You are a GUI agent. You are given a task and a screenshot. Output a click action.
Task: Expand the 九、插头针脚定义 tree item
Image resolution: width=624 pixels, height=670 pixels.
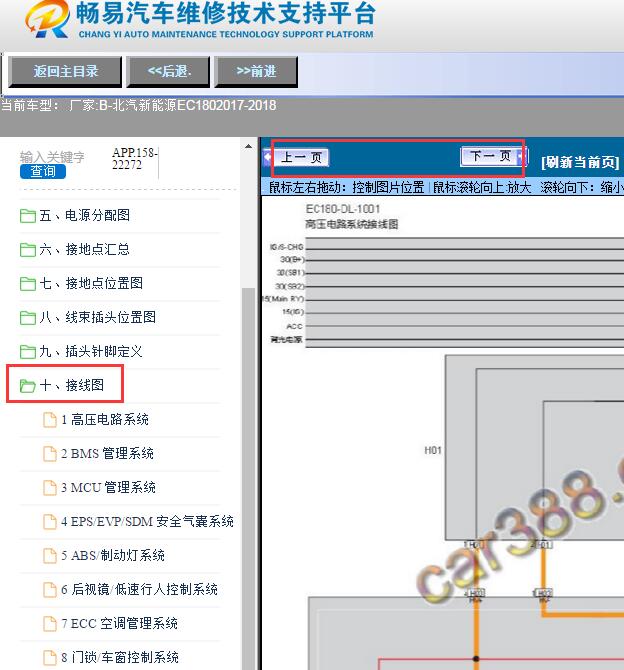pyautogui.click(x=91, y=351)
